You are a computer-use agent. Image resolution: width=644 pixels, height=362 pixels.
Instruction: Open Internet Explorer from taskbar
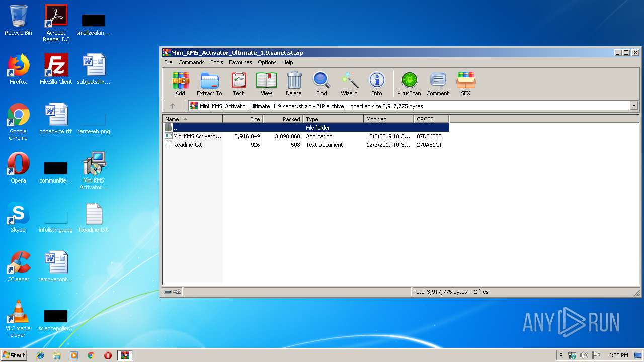coord(40,355)
